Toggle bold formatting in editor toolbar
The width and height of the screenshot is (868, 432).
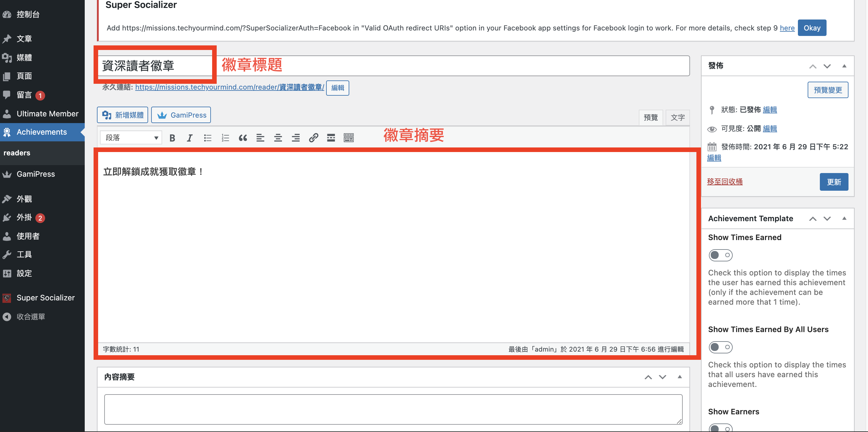172,138
